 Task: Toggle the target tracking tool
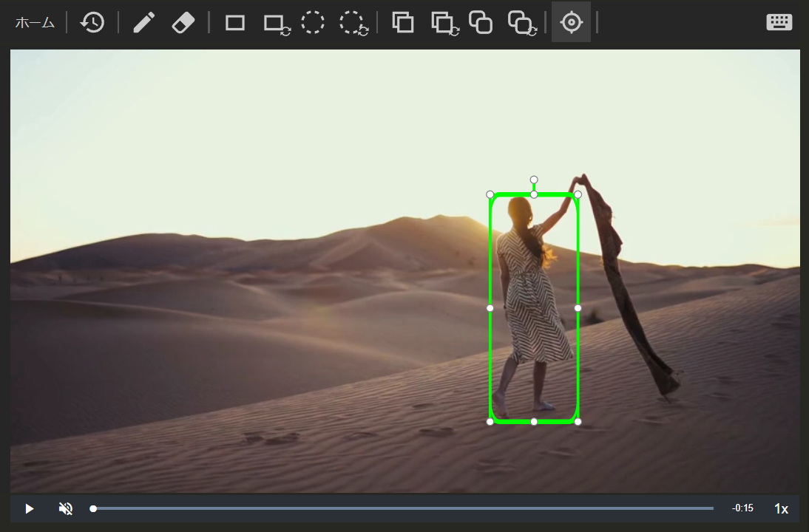(x=571, y=23)
